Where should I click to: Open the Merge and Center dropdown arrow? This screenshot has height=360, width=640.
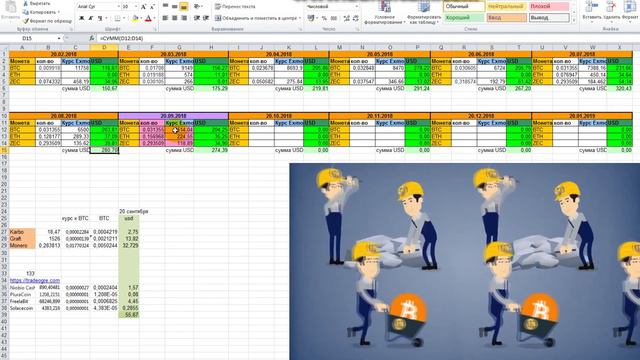(300, 18)
